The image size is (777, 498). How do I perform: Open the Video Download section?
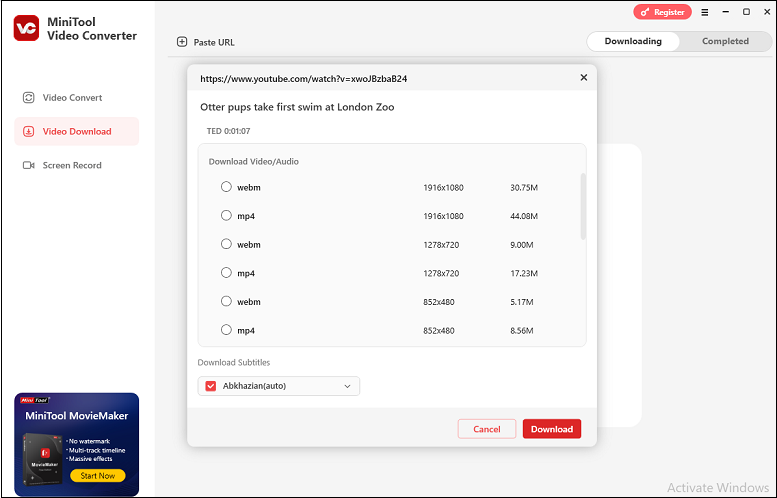(76, 131)
